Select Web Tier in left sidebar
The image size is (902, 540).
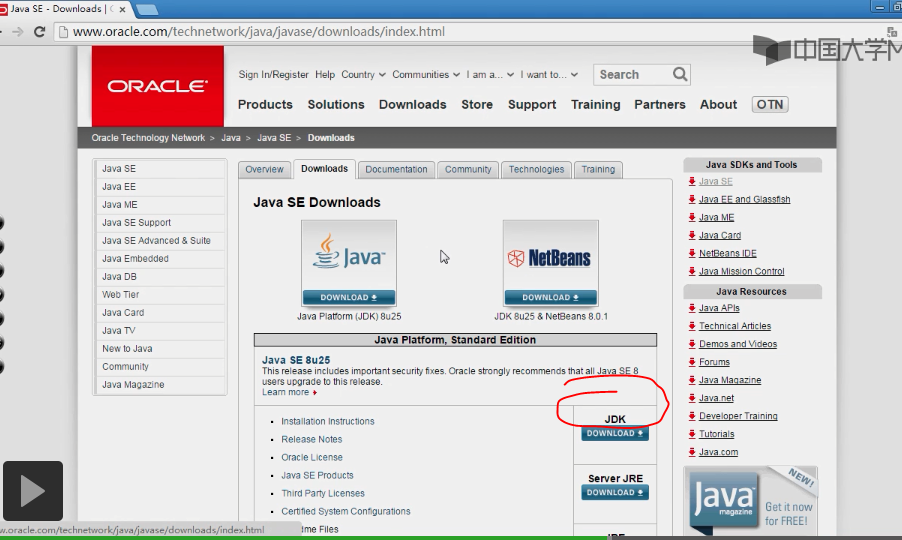pos(160,294)
